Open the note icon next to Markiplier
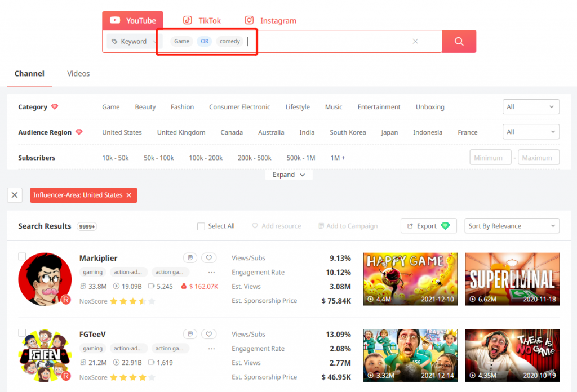Image resolution: width=577 pixels, height=392 pixels. (190, 258)
